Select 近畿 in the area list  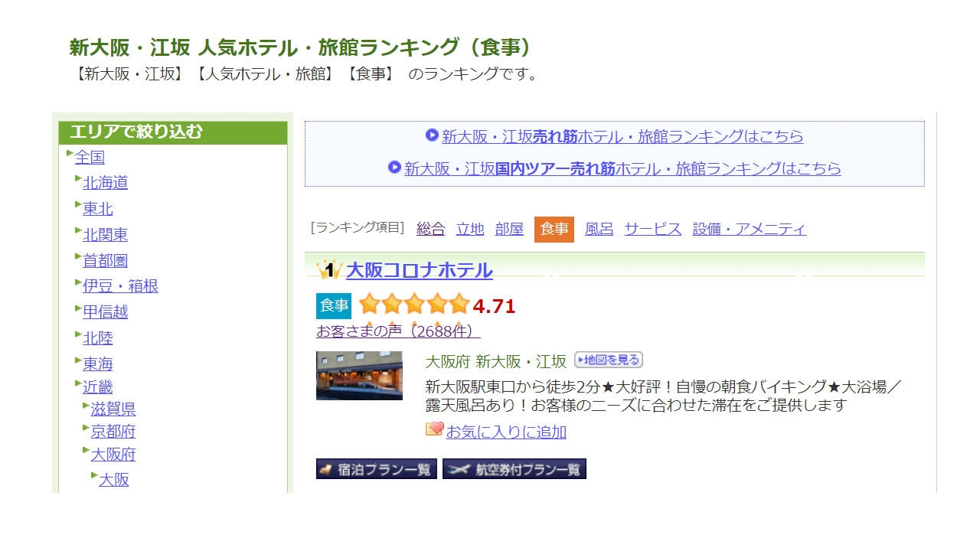[97, 387]
